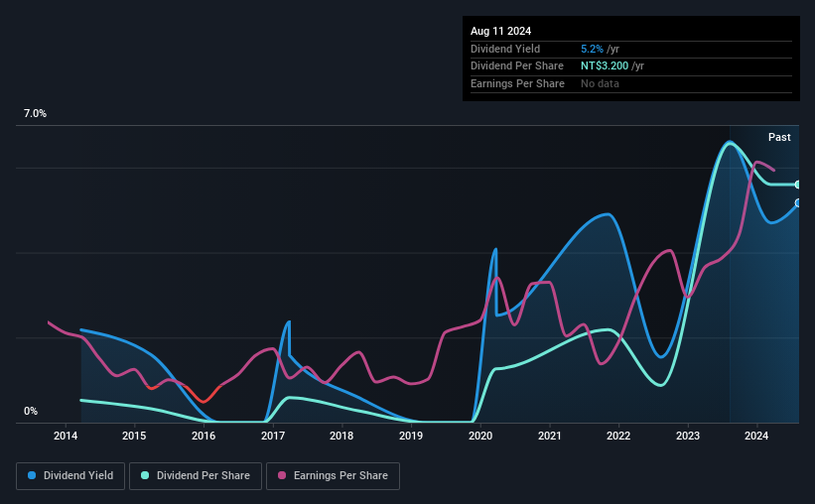Toggle the Dividend Per Share legend button

pos(196,476)
